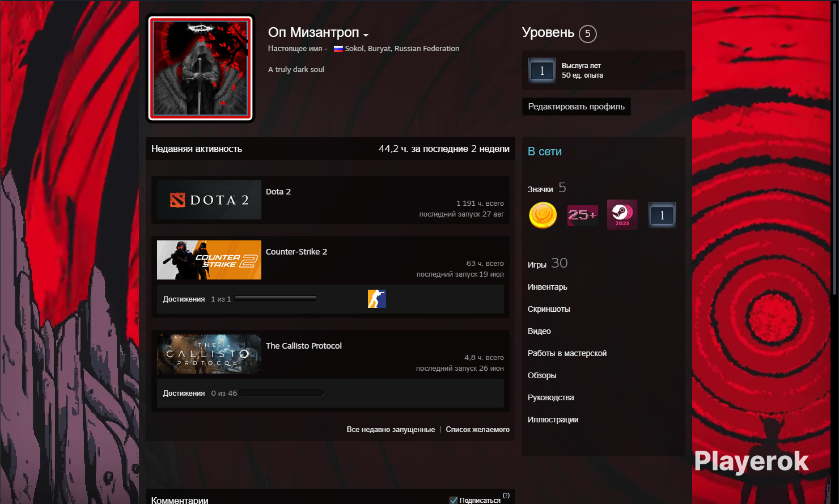The height and width of the screenshot is (504, 839).
Task: Click the '0 из 46' achievements count
Action: click(224, 393)
